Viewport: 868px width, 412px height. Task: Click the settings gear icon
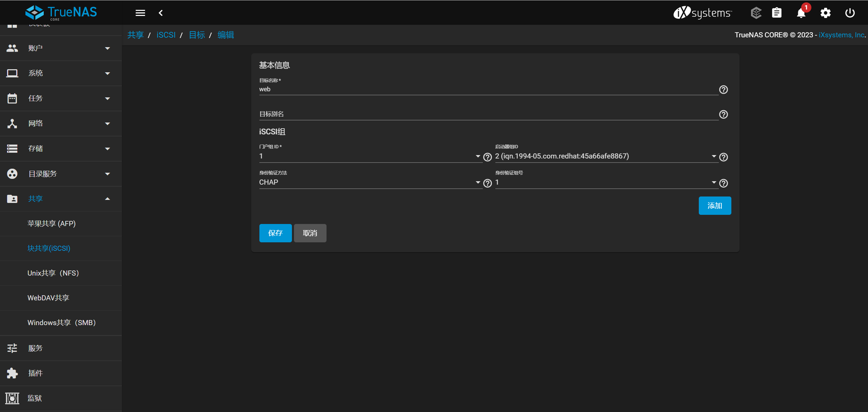tap(825, 13)
